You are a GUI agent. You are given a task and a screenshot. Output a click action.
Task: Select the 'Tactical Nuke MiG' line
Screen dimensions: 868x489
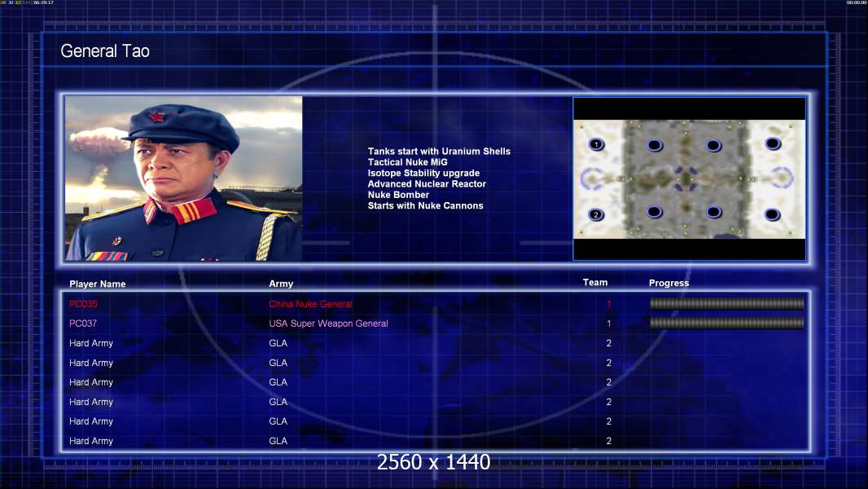[407, 162]
